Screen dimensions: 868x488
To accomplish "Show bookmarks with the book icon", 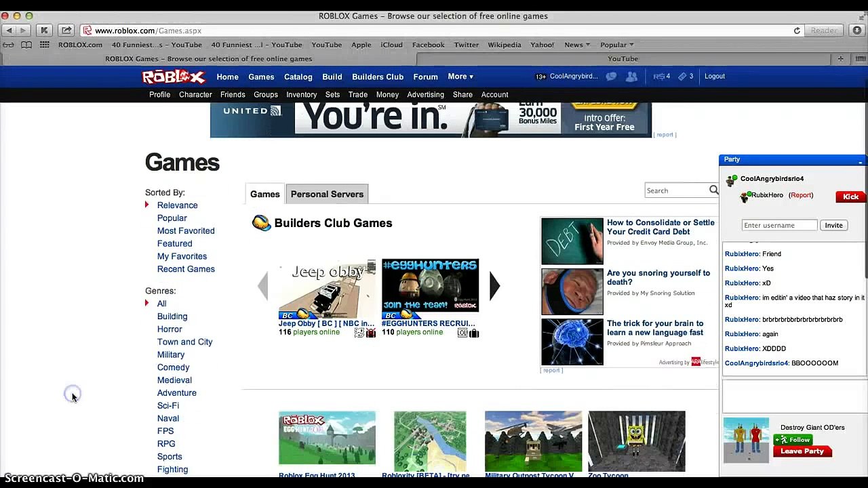I will coord(26,45).
